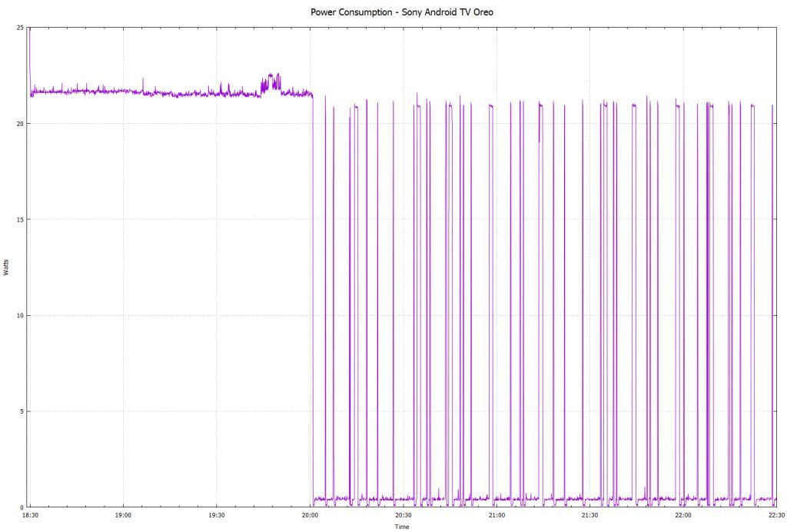This screenshot has width=787, height=532.
Task: Pick the 21:30 time tick label
Action: click(x=589, y=515)
